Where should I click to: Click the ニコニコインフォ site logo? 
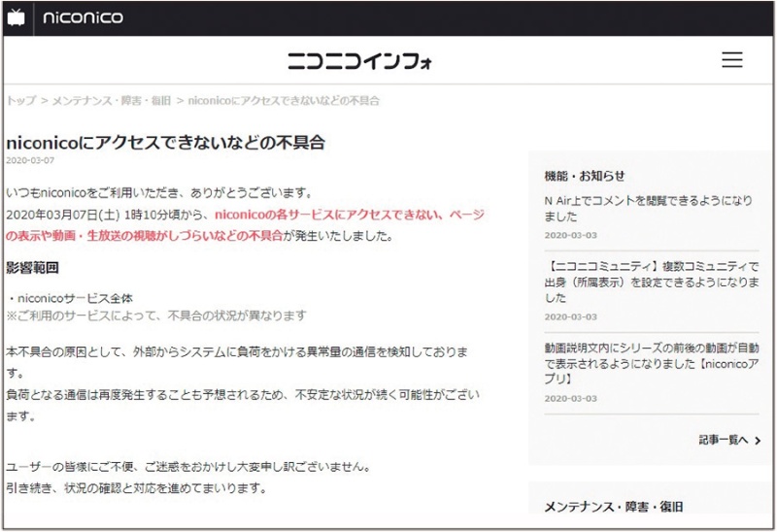click(x=359, y=61)
